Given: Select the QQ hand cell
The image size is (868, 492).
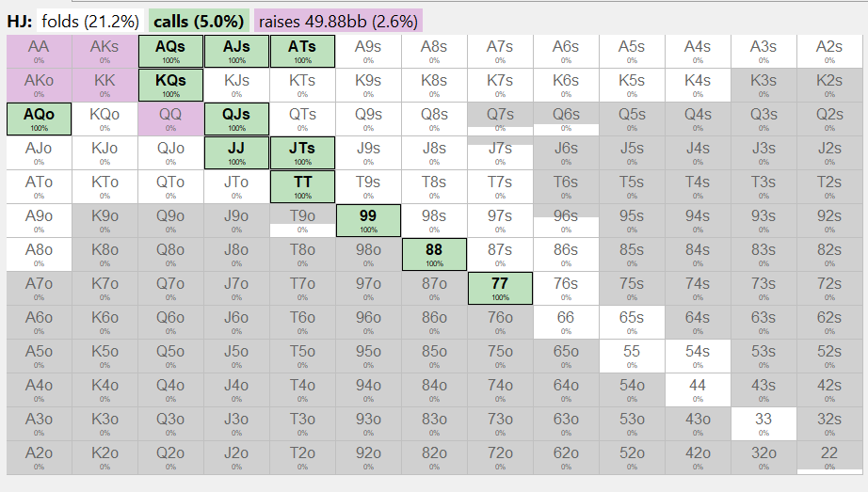Looking at the screenshot, I should click(170, 119).
